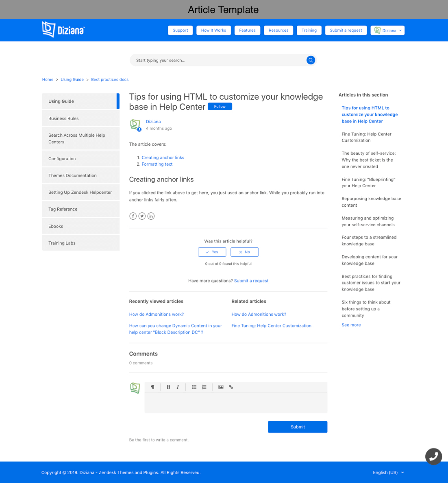Share article on Facebook icon
Screen dimensions: 448x483
(x=133, y=216)
